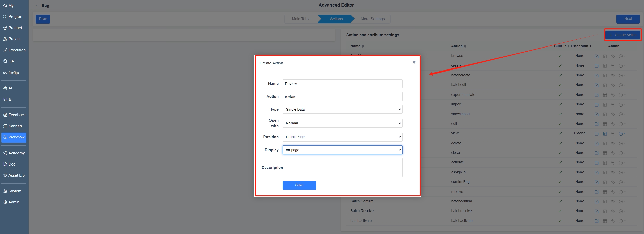Click the layout icon in edit row
644x234 pixels.
[605, 124]
